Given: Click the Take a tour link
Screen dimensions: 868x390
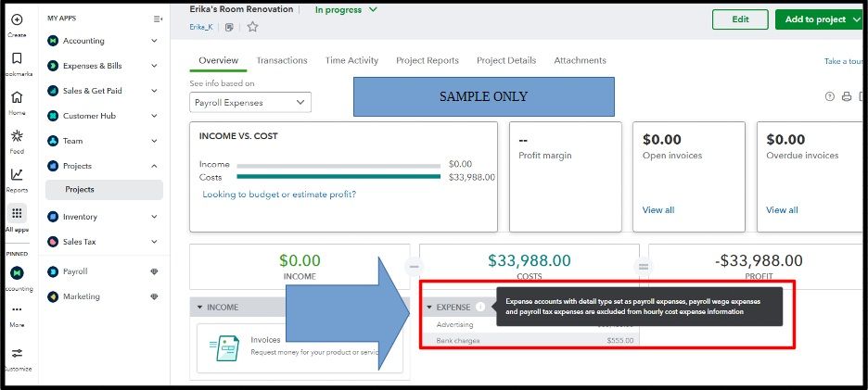Looking at the screenshot, I should 844,61.
